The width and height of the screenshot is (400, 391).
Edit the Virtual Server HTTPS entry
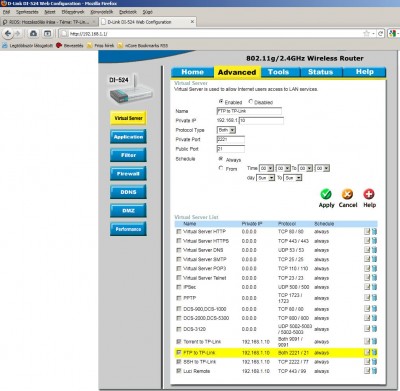pyautogui.click(x=367, y=241)
